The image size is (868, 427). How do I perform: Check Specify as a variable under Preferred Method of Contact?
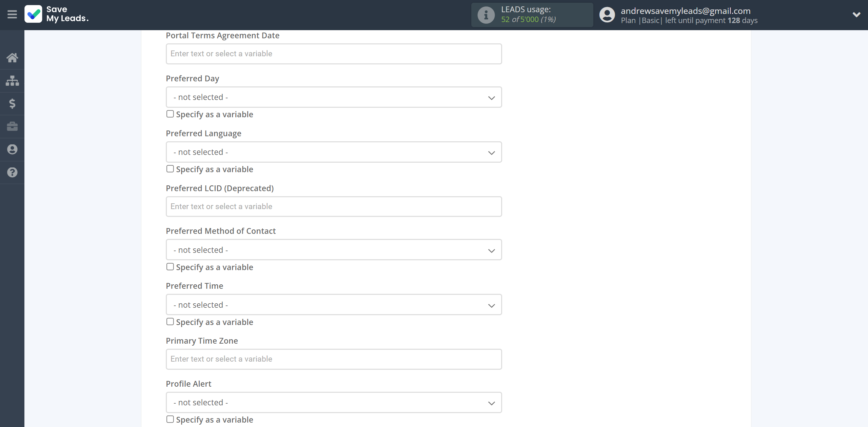[170, 267]
